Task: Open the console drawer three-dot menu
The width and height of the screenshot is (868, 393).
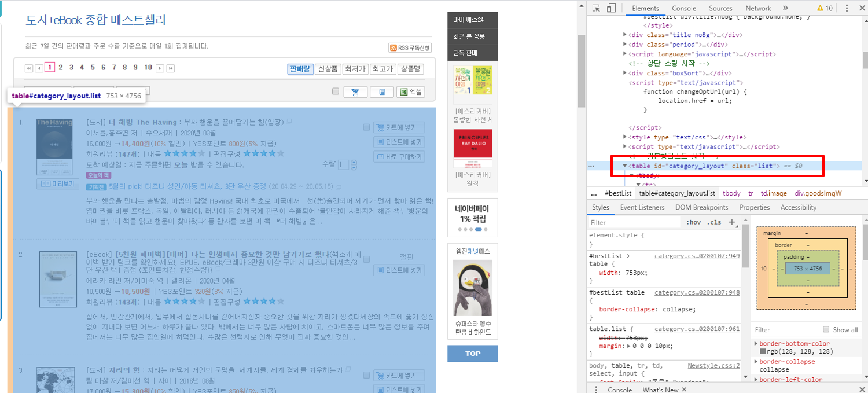Action: point(596,390)
